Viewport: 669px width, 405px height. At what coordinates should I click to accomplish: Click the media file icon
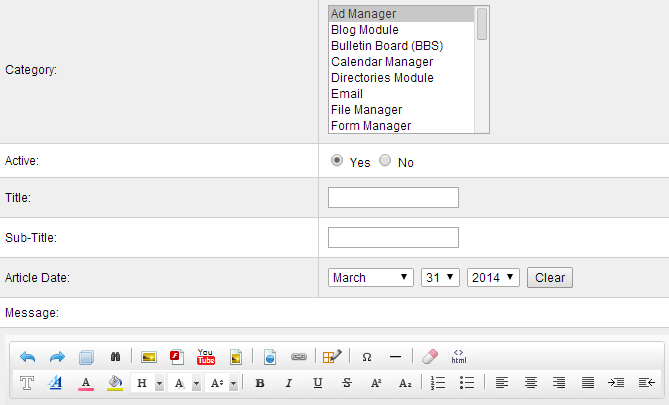236,357
